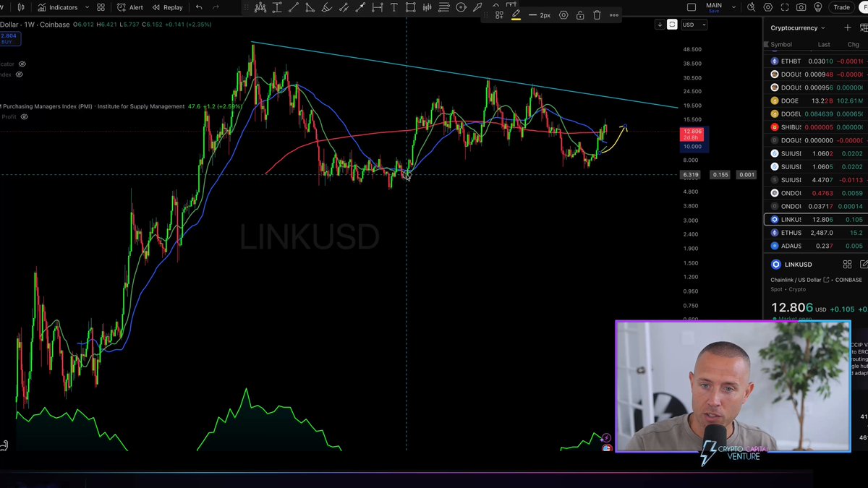Screen dimensions: 868x488
Task: Sort the watchlist by the Chg column
Action: (854, 45)
